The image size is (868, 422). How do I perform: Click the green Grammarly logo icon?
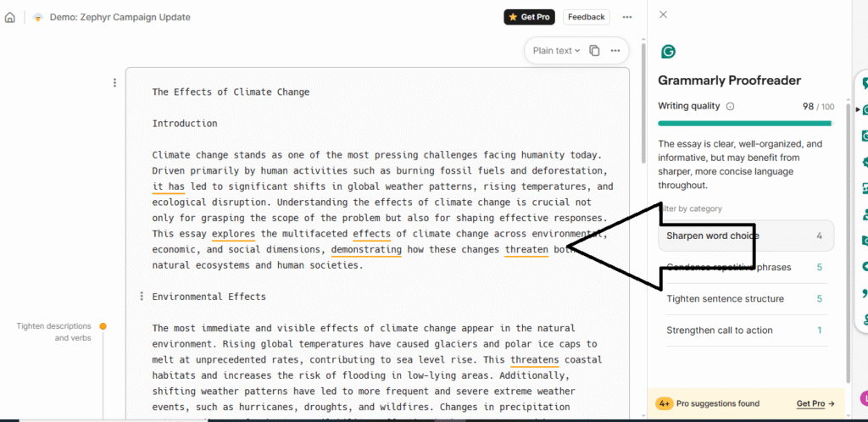tap(668, 52)
